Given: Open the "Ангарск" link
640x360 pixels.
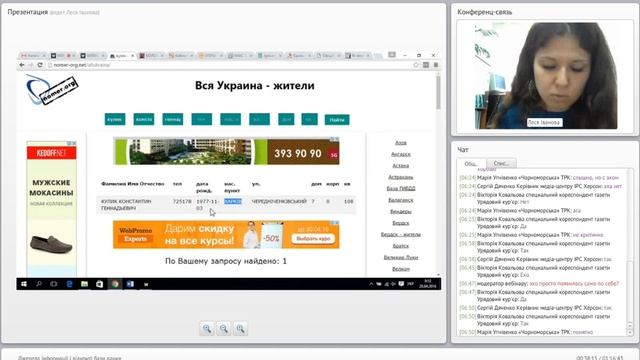Looking at the screenshot, I should click(401, 154).
